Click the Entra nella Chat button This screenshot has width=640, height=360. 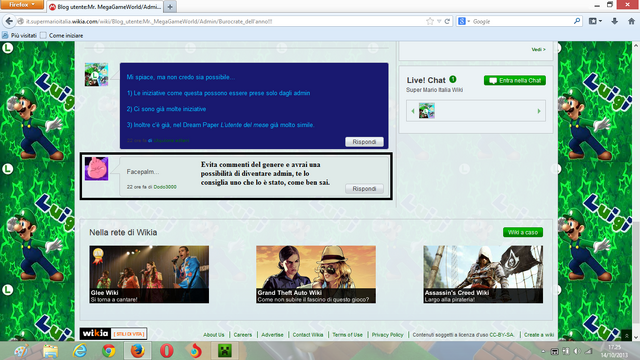click(x=515, y=80)
